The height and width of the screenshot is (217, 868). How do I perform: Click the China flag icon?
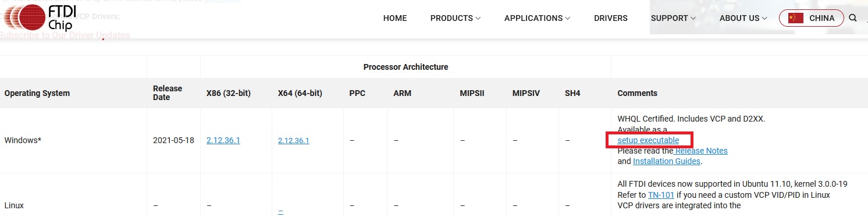coord(795,18)
